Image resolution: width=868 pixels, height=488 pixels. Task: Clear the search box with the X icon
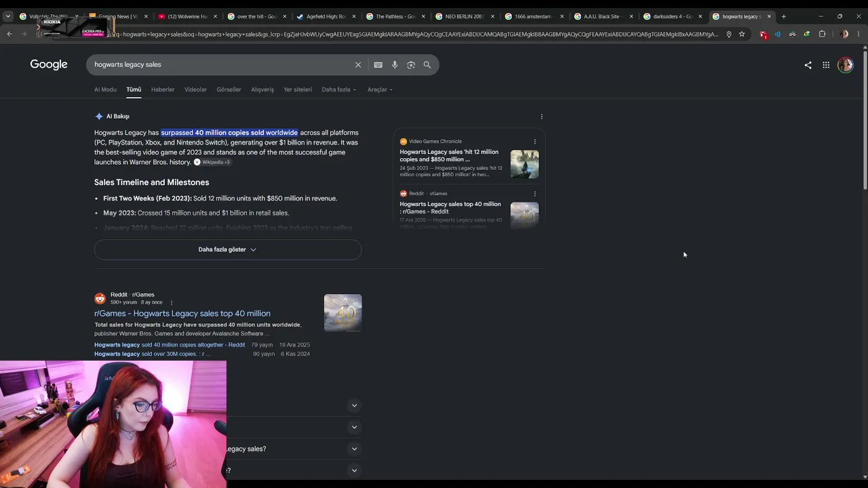[358, 64]
